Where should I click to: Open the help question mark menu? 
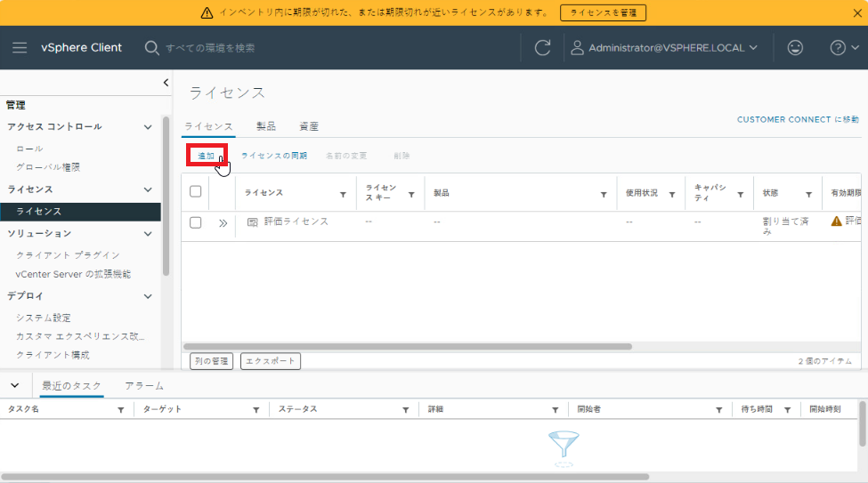coord(843,48)
